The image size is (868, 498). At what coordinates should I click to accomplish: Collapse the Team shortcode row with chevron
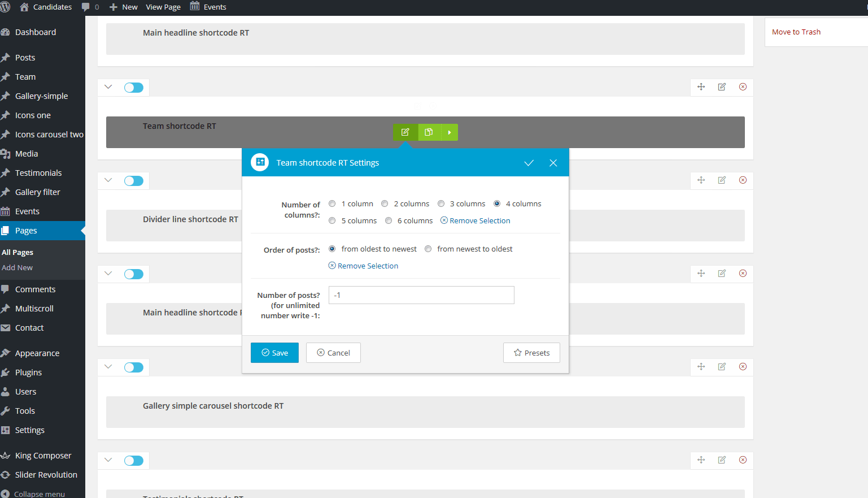[x=108, y=87]
